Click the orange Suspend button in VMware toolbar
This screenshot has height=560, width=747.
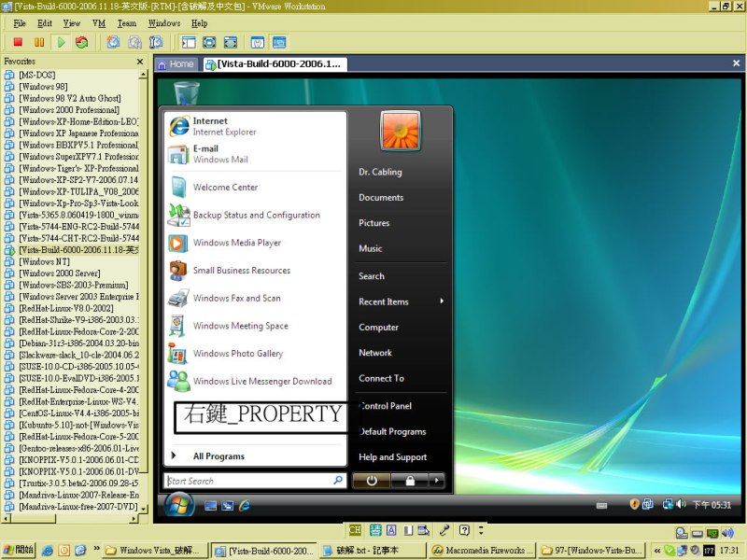(x=39, y=42)
